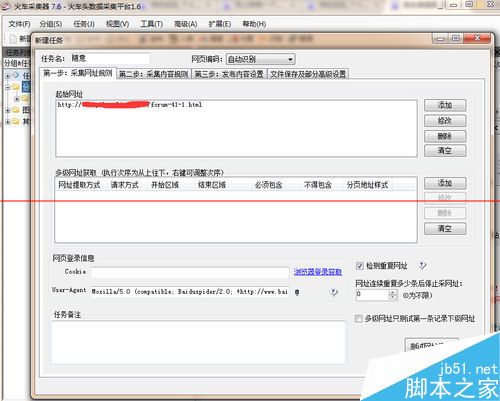Click the spinner arrows of duplicate-URL count
This screenshot has width=500, height=401.
[393, 295]
